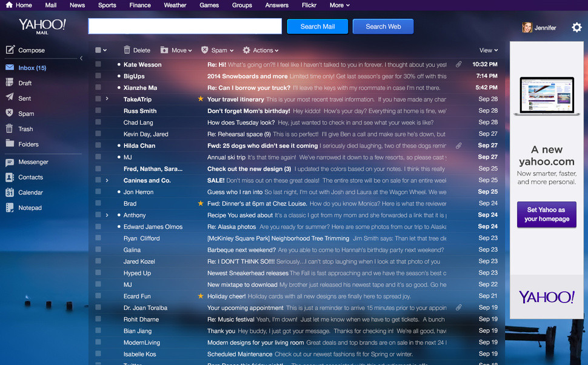Expand the Canines and Co. conversation thread
This screenshot has width=588, height=365.
[107, 180]
